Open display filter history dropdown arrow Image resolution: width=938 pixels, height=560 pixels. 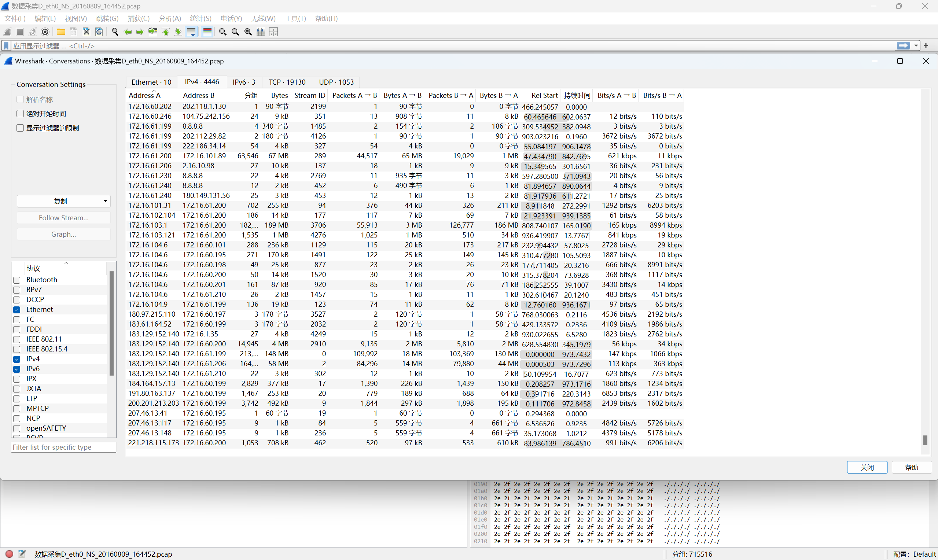click(x=916, y=46)
